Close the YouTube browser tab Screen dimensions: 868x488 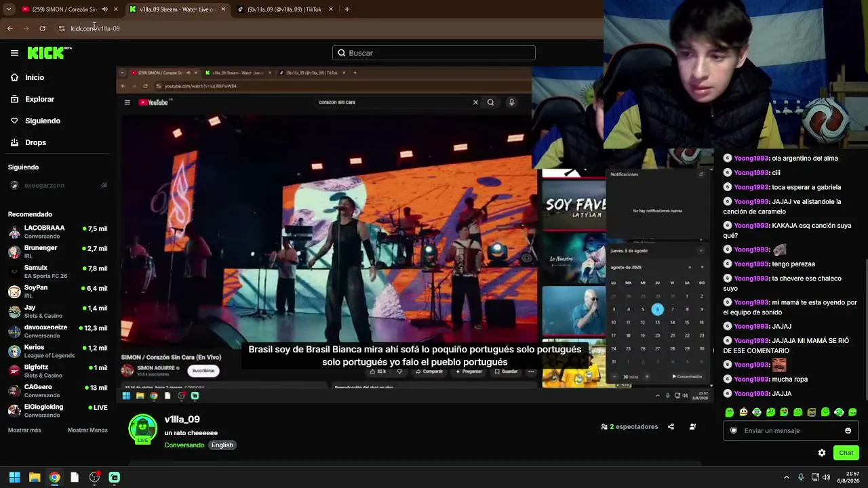(x=116, y=9)
